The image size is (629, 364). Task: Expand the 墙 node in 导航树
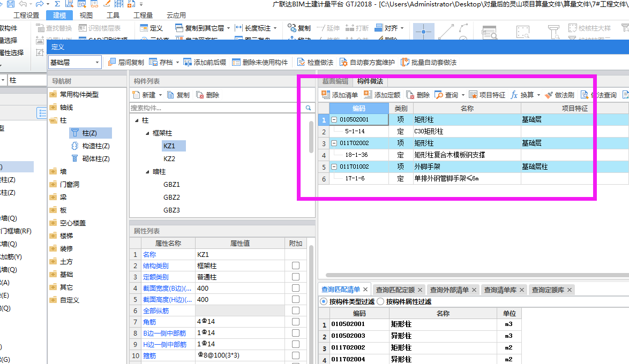coord(53,172)
